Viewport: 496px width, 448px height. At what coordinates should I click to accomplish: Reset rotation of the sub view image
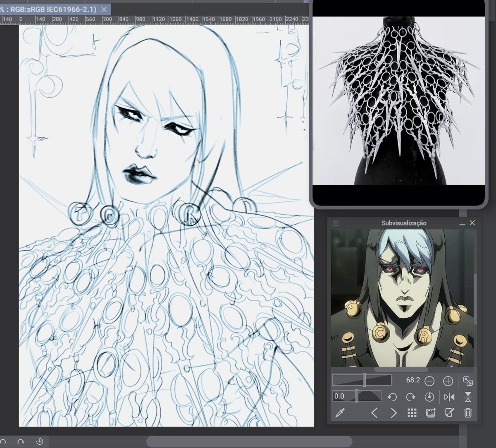[x=429, y=397]
